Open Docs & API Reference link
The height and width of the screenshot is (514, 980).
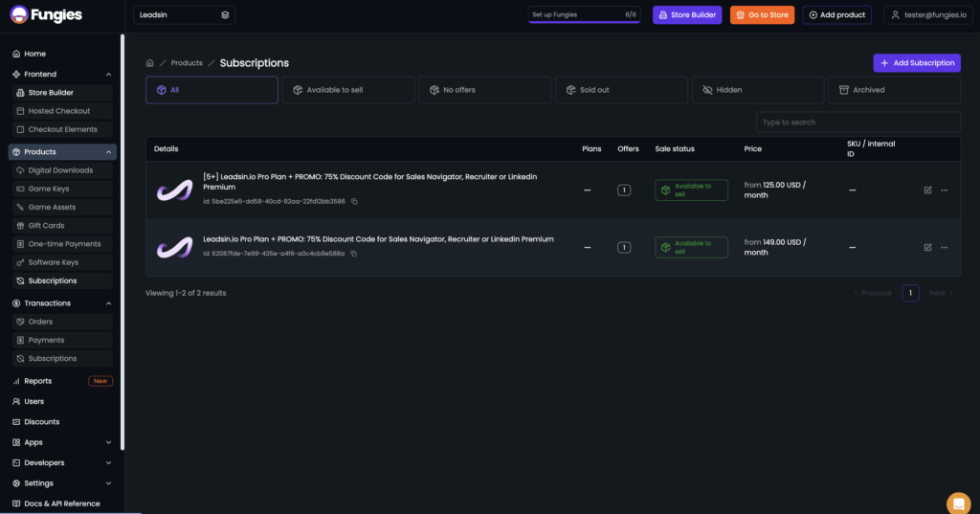coord(61,504)
